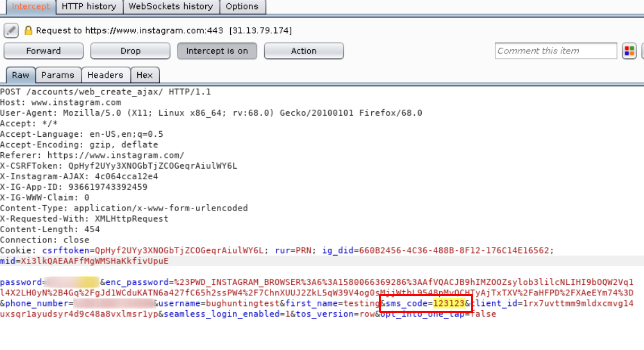Click the enc_password parameter name
Image resolution: width=644 pixels, height=350 pixels.
pos(137,283)
